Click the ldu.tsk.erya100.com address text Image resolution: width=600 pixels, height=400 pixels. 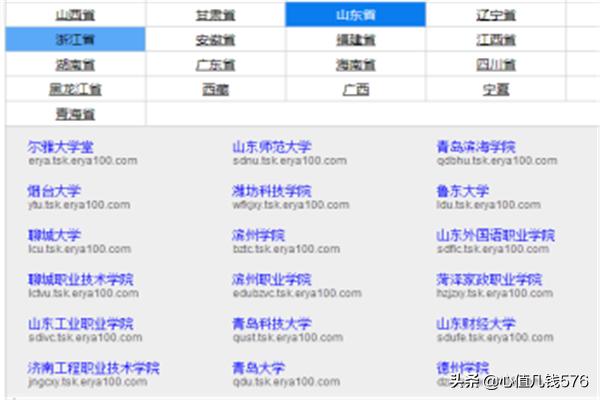click(489, 205)
